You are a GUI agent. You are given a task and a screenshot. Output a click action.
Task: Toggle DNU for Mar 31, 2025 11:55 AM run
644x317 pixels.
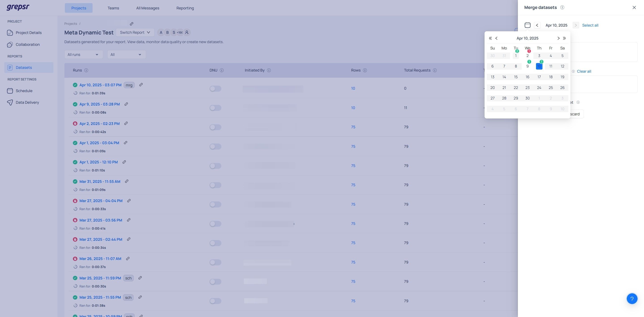[x=215, y=185]
